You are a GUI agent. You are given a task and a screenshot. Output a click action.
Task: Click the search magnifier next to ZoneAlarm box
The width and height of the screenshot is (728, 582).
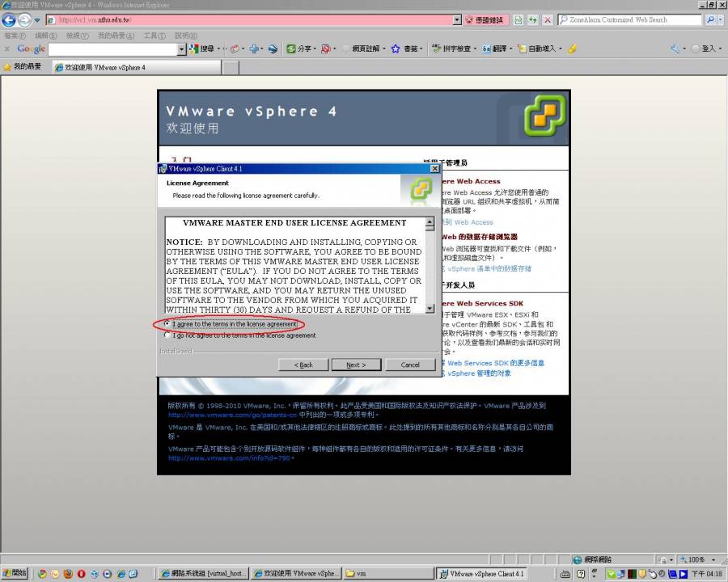tap(711, 19)
